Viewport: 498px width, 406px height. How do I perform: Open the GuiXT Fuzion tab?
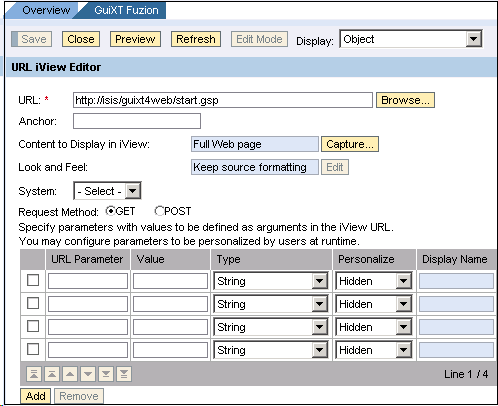[126, 10]
